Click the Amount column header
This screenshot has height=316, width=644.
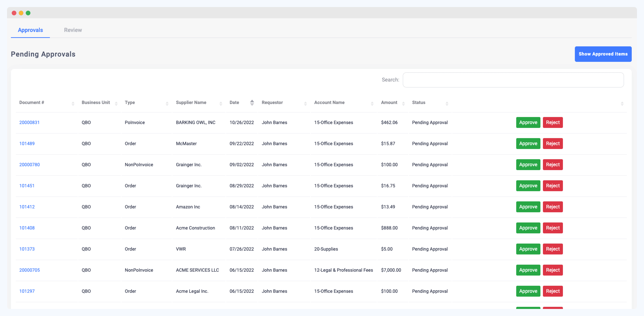coord(389,103)
